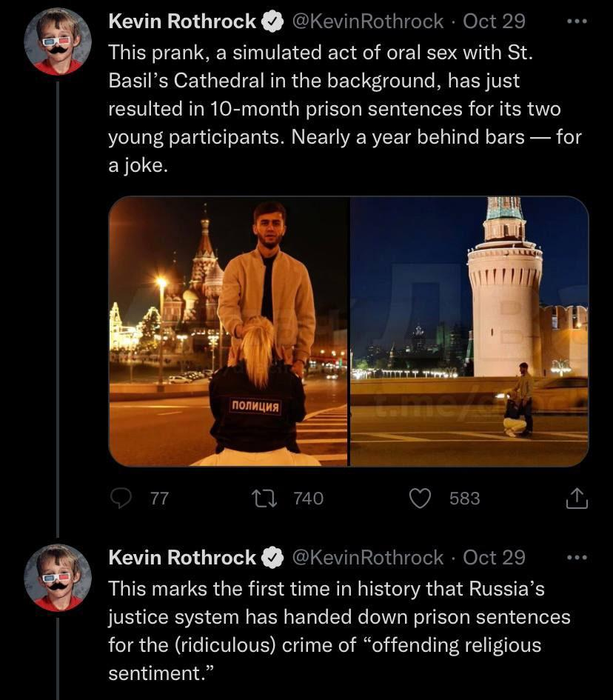Click verified badge in the first tweet
613x700 pixels.
point(273,22)
